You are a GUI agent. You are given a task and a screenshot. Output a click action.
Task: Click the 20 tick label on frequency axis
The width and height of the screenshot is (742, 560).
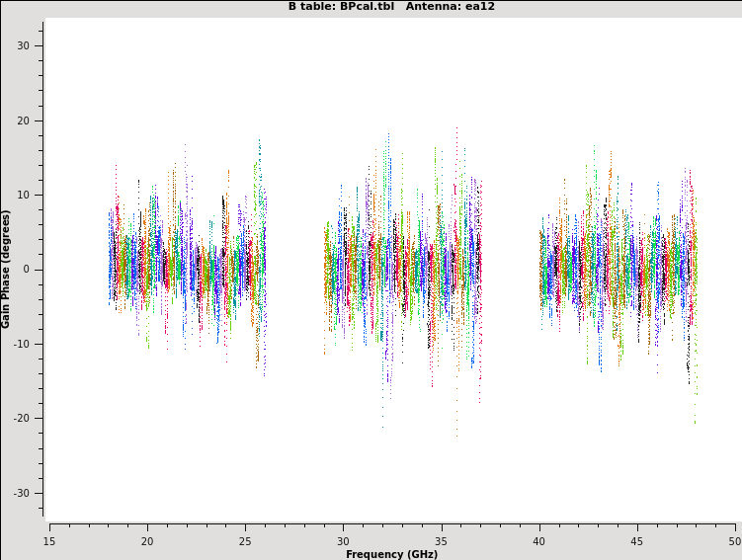coord(147,540)
